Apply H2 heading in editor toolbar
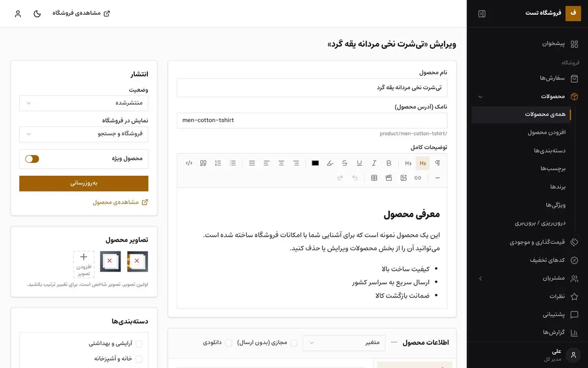588x368 pixels. coord(423,163)
